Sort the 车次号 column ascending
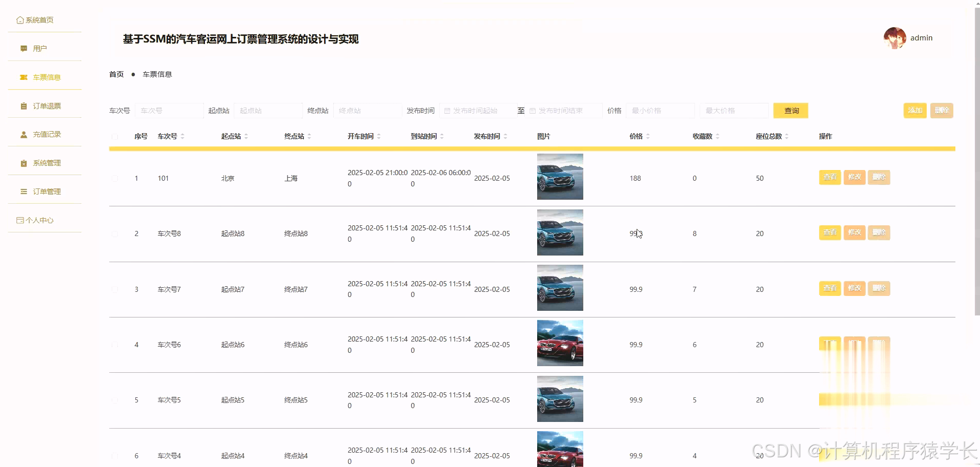 pyautogui.click(x=182, y=134)
